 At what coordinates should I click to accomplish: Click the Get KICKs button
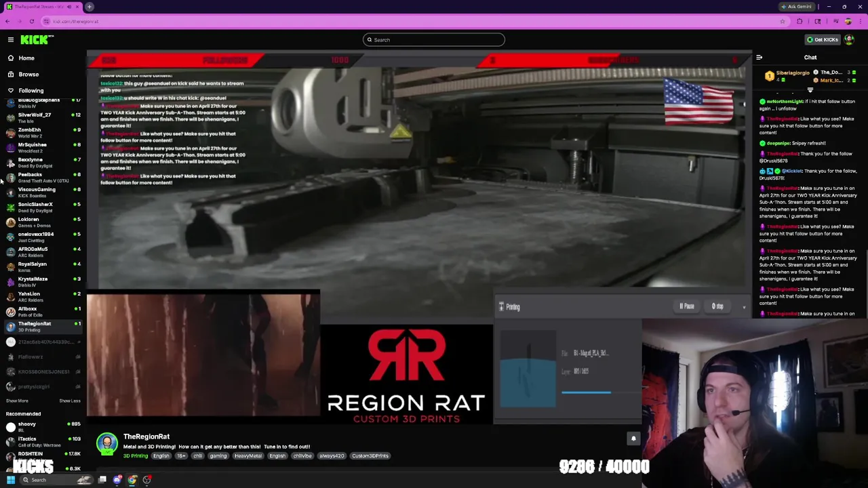click(823, 40)
